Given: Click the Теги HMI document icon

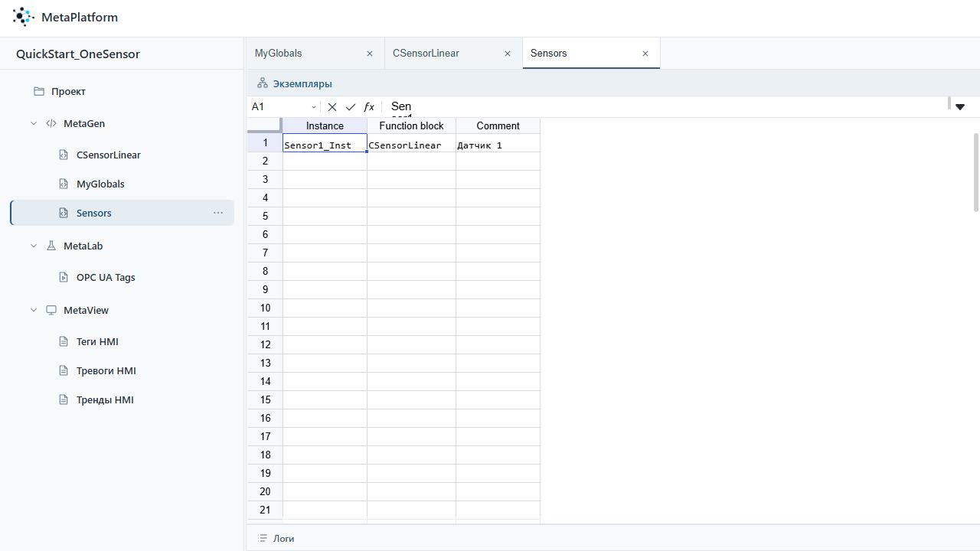Looking at the screenshot, I should pos(64,341).
